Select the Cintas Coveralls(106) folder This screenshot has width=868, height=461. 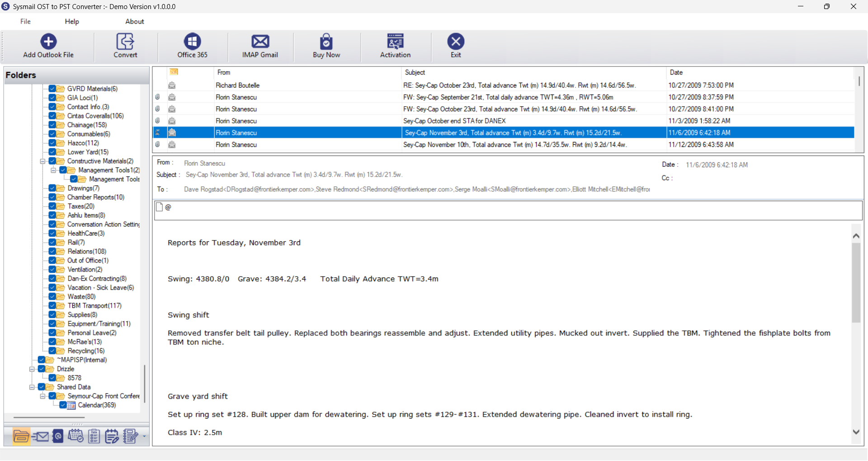[95, 116]
